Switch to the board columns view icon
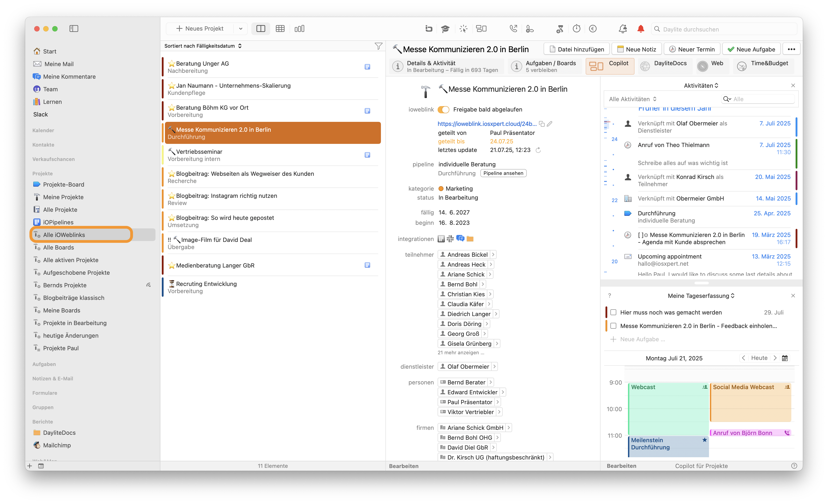 click(299, 29)
